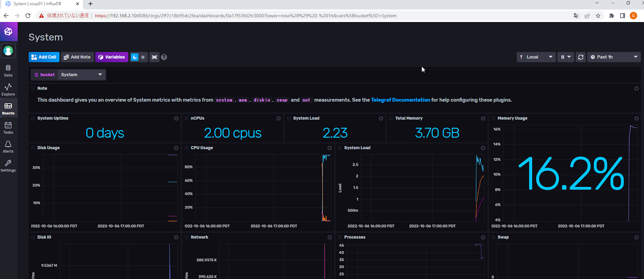Open the Tasks page
Image resolution: width=644 pixels, height=279 pixels.
point(8,128)
